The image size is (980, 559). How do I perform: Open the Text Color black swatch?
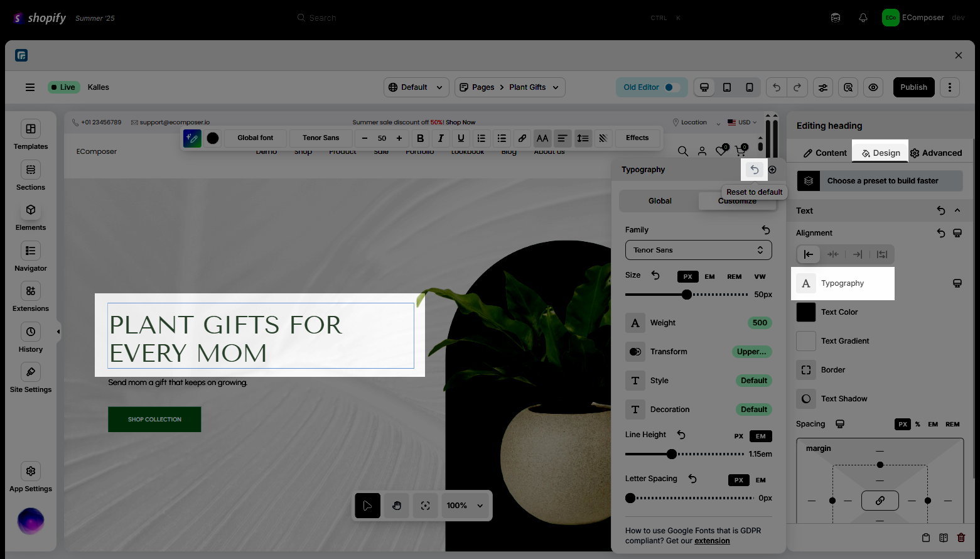tap(806, 312)
